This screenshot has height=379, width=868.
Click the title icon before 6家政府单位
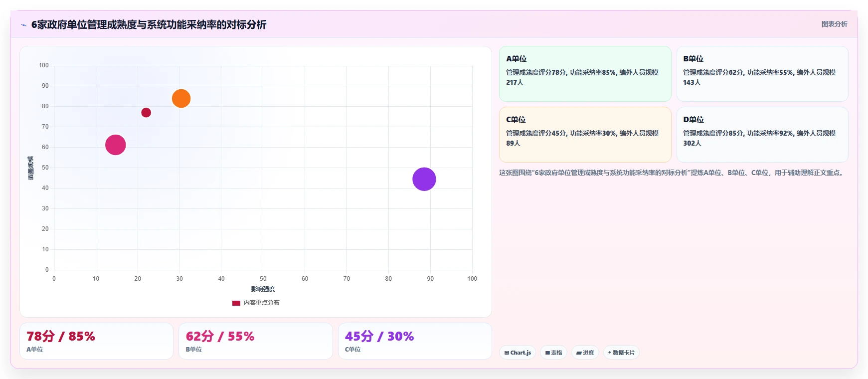23,25
